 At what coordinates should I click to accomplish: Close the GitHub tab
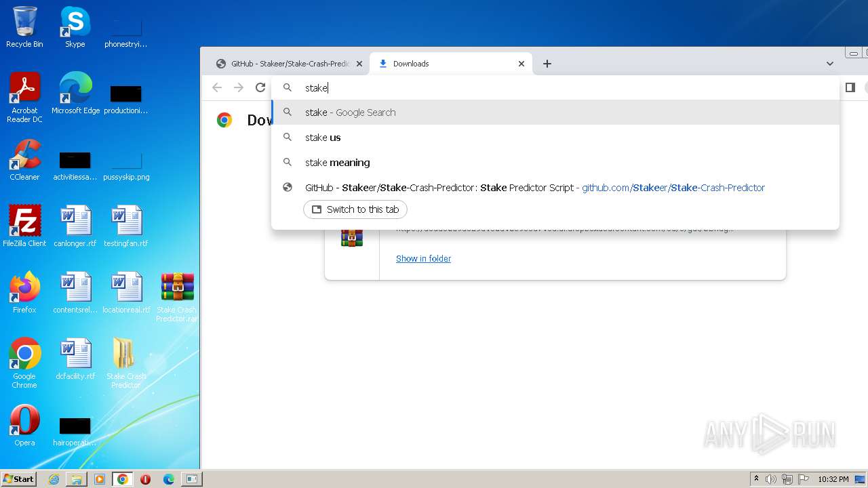click(x=359, y=64)
